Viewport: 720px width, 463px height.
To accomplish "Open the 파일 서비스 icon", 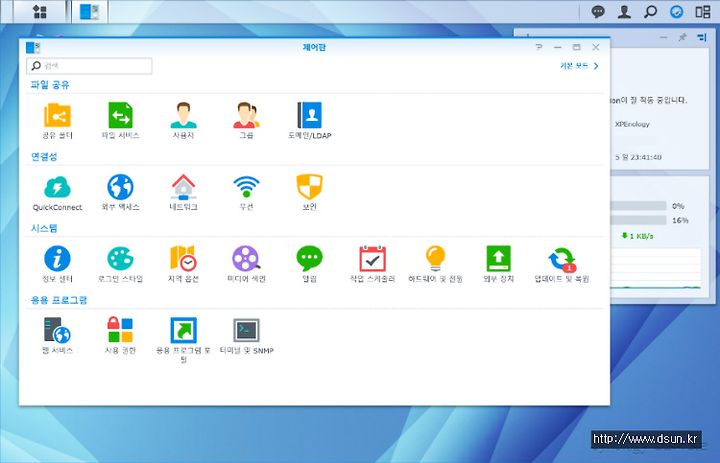I will (x=120, y=115).
